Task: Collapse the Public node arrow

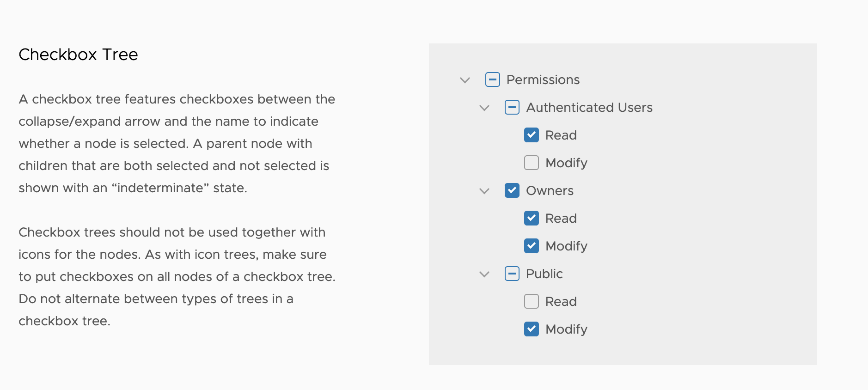Action: [484, 274]
